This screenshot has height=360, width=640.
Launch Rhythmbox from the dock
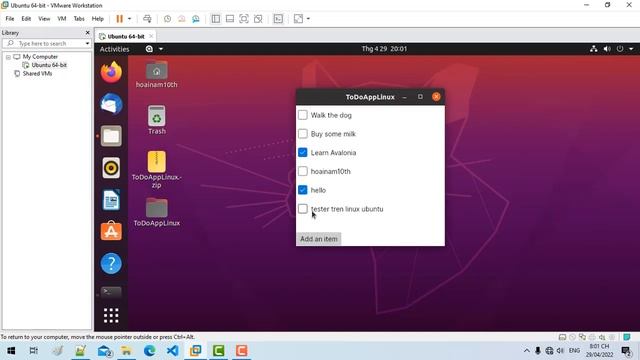pos(111,168)
